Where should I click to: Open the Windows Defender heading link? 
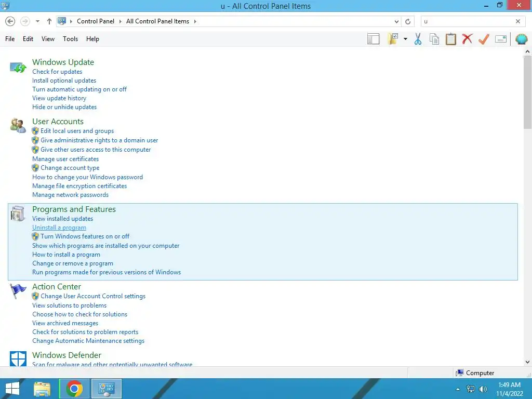click(66, 355)
